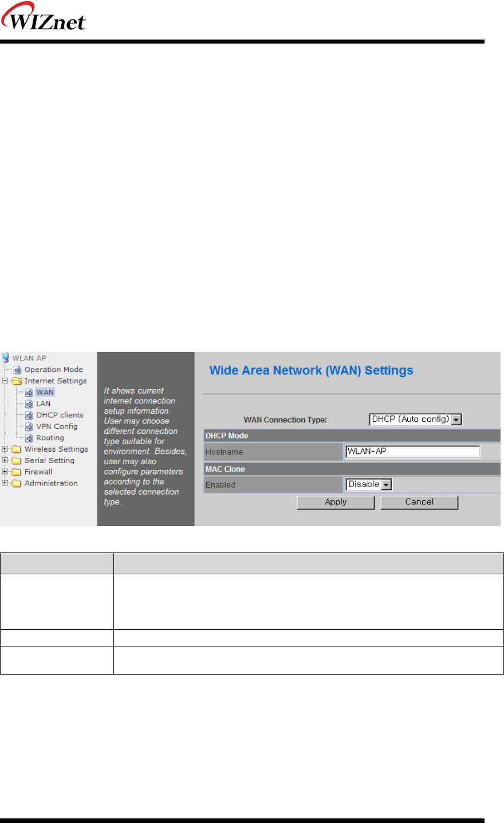This screenshot has width=504, height=823.
Task: Expand the Firewall tree node
Action: [x=5, y=472]
